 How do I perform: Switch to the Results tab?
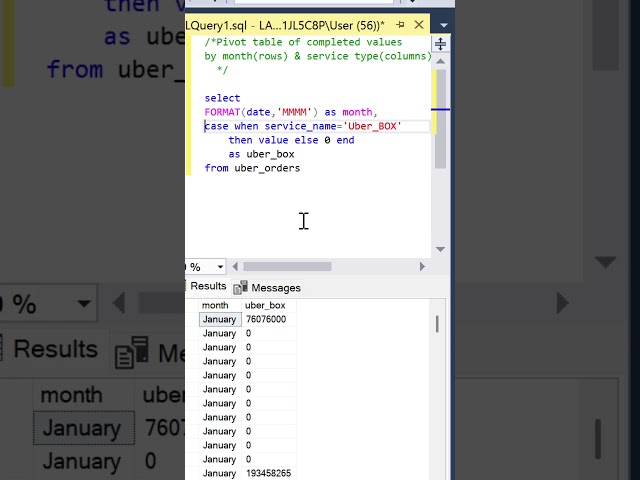208,286
